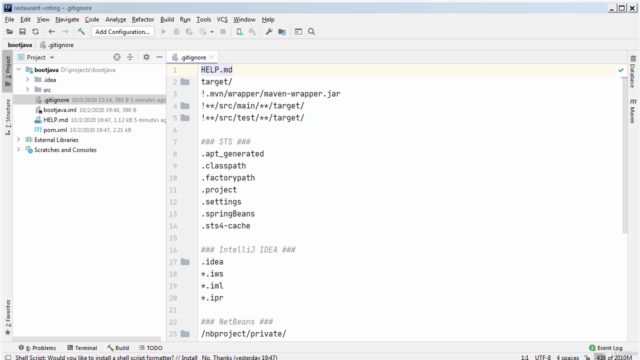This screenshot has width=640, height=360.
Task: Click the Stop square icon
Action: tap(223, 32)
